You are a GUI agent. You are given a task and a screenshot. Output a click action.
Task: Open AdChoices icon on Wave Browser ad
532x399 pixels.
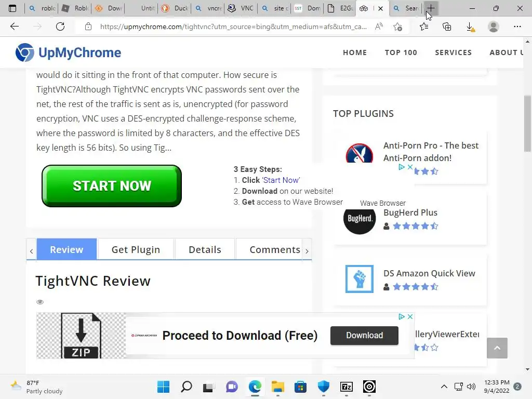pyautogui.click(x=402, y=167)
